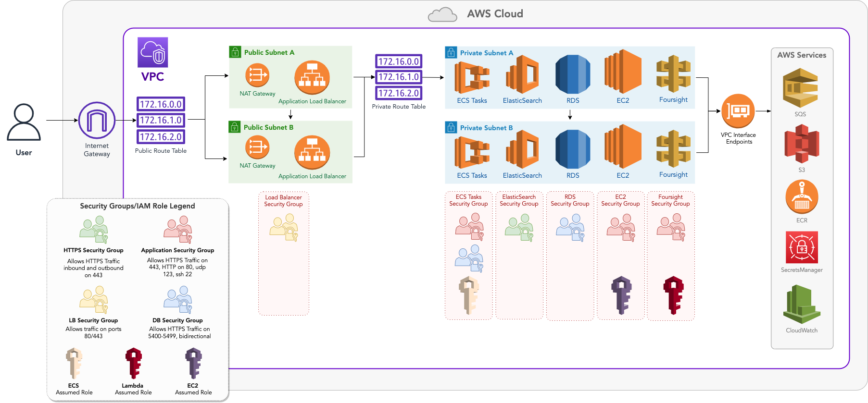Select the ECR service icon

point(802,197)
